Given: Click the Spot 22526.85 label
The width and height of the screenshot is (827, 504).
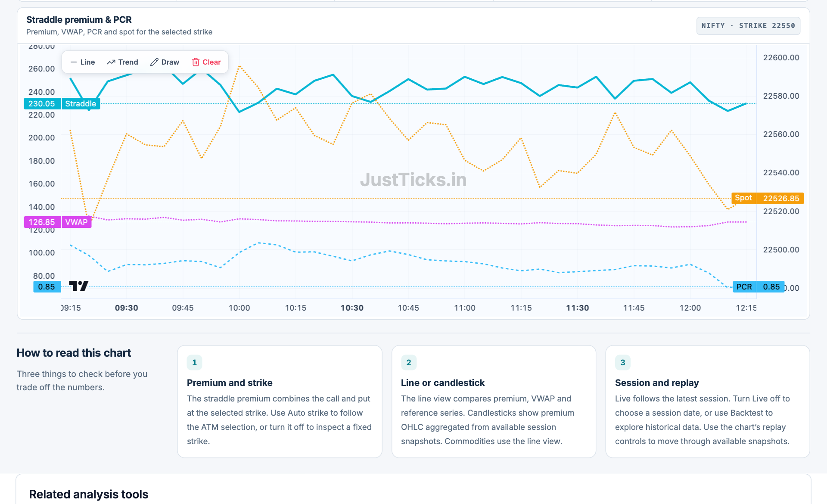Looking at the screenshot, I should click(768, 198).
